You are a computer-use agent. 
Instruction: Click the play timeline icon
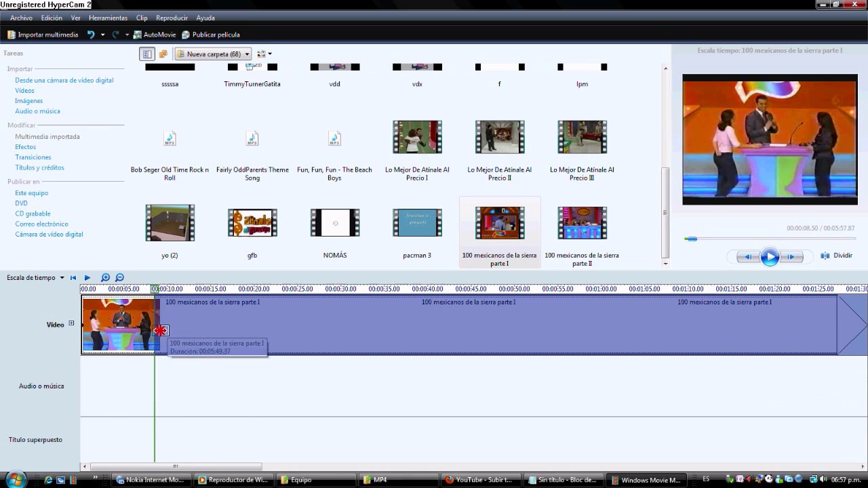pos(87,278)
